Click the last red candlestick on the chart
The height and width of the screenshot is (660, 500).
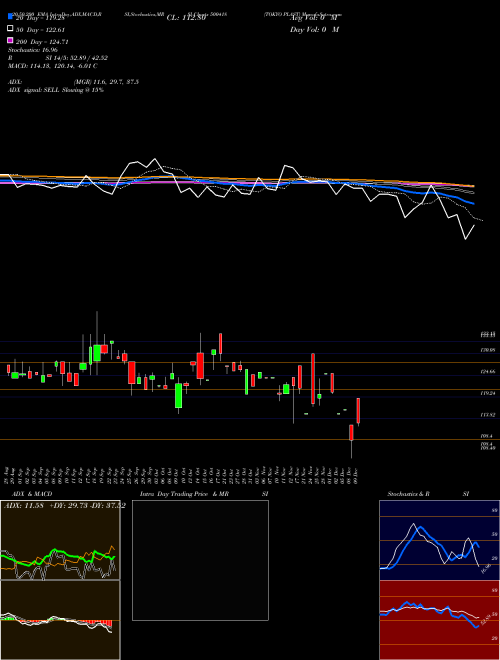tap(358, 411)
